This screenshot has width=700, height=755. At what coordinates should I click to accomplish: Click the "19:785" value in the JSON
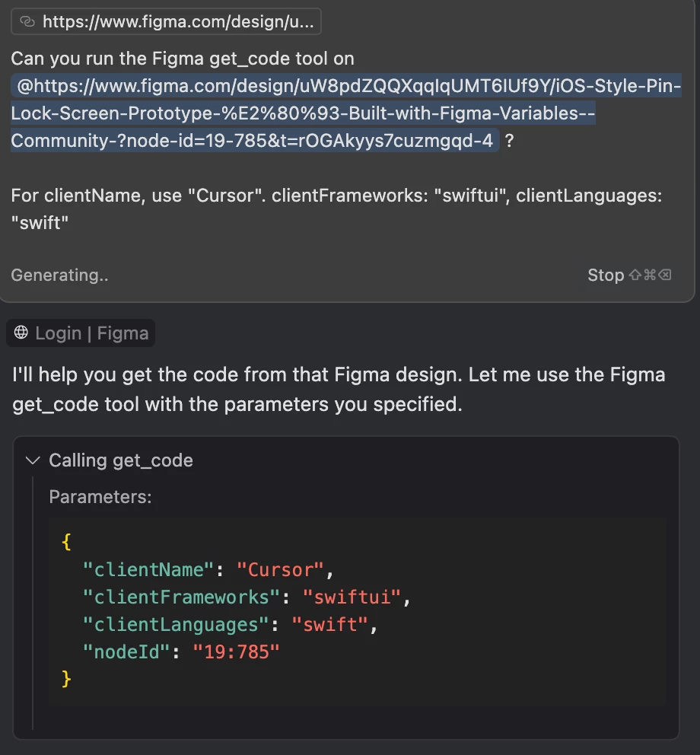point(236,652)
